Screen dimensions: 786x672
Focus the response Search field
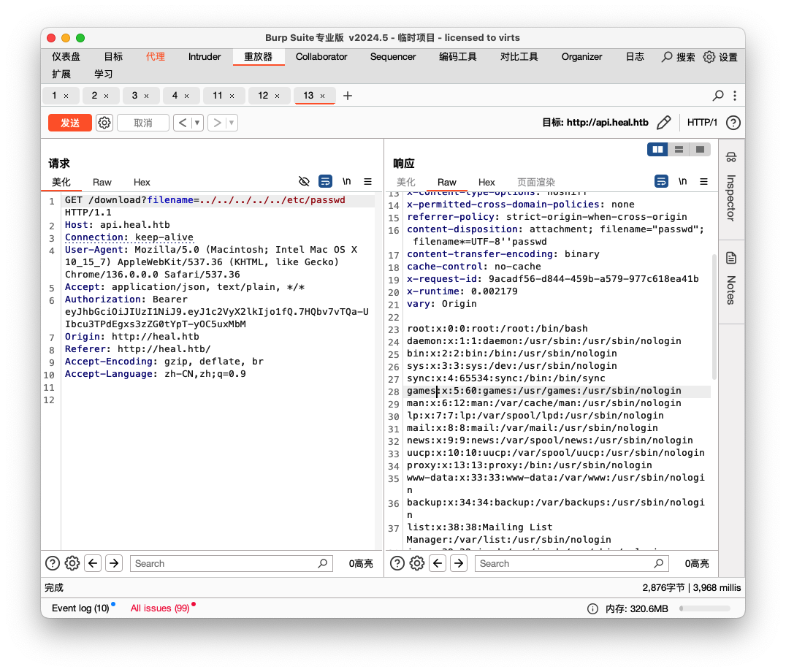coord(571,563)
